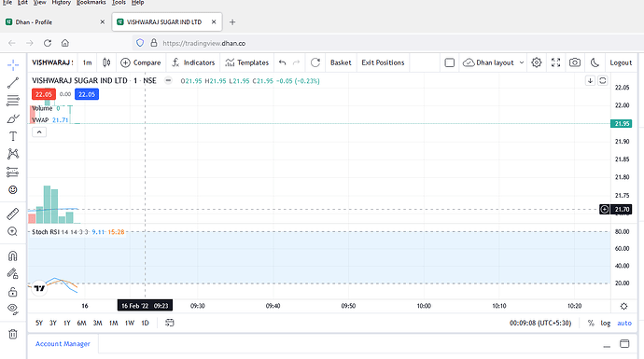Click the circular arrows icon above price scale
This screenshot has height=359, width=644.
click(x=603, y=80)
